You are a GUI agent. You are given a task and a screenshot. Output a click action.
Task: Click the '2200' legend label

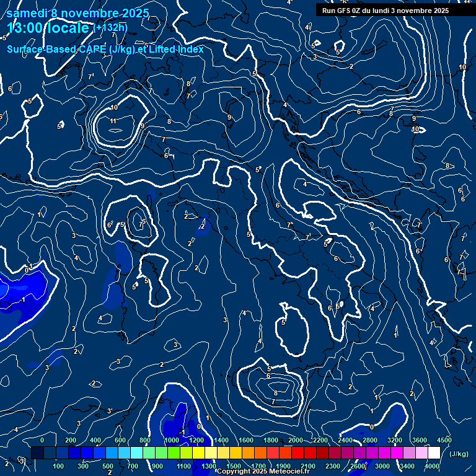coord(320,440)
